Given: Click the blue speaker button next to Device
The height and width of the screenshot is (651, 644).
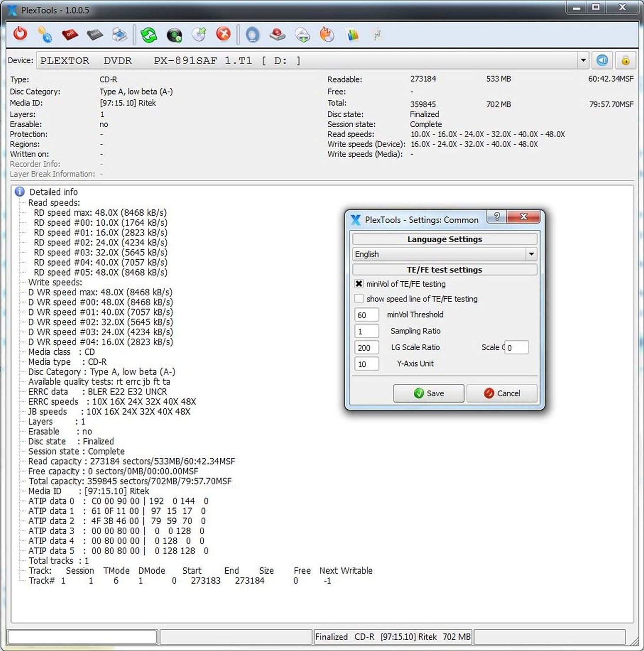Looking at the screenshot, I should point(602,60).
